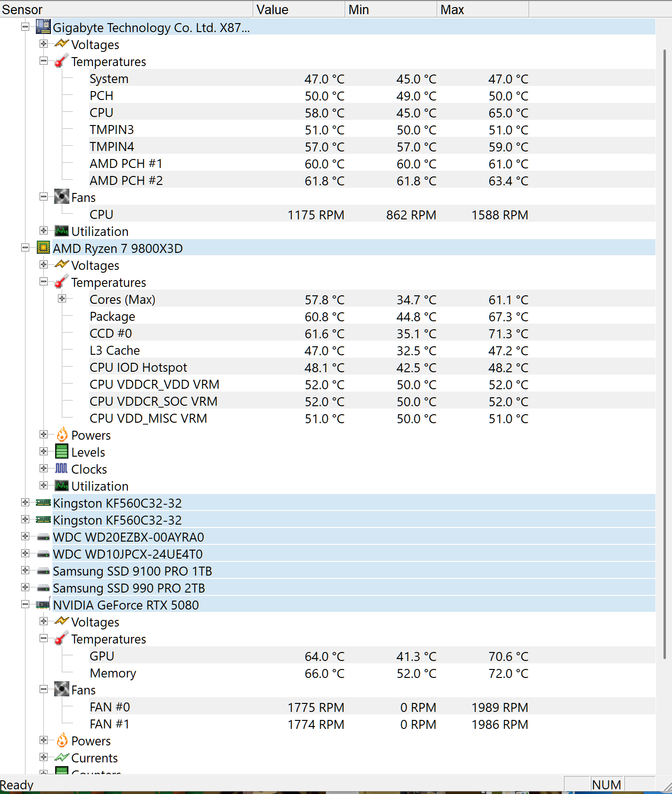This screenshot has width=672, height=794.
Task: Expand the Cores (Max) temperature entry
Action: click(62, 299)
